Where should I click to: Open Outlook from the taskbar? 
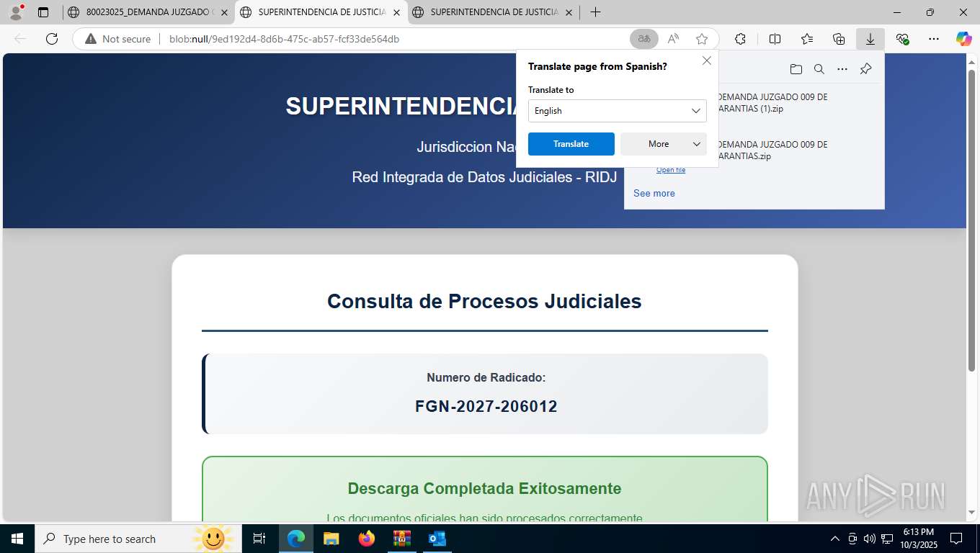pos(437,539)
